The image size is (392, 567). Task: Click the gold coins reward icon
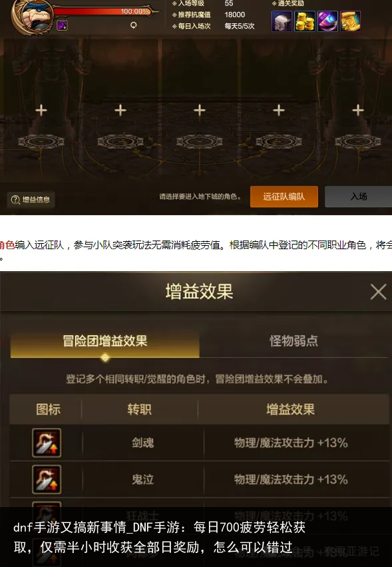tap(305, 21)
